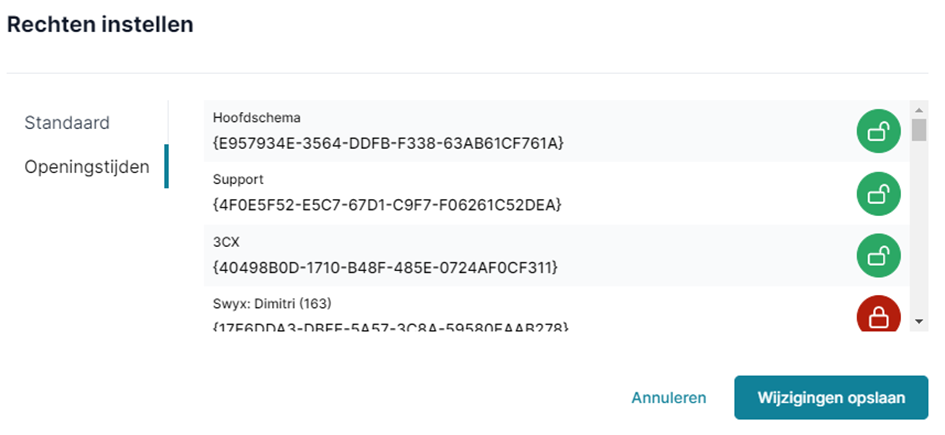Click the empty scrollbar track below the thumb
945x435 pixels.
tap(919, 229)
